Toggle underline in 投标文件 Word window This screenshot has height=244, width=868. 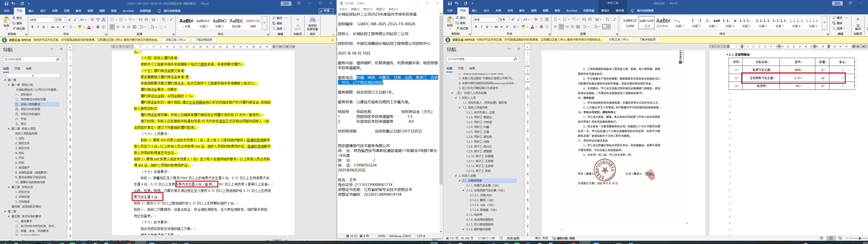[x=487, y=27]
